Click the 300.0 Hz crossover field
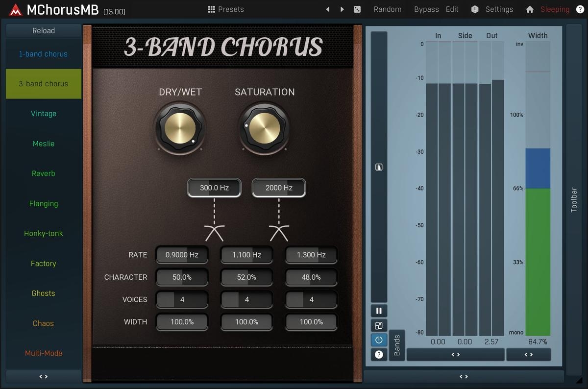The image size is (588, 389). pyautogui.click(x=214, y=188)
